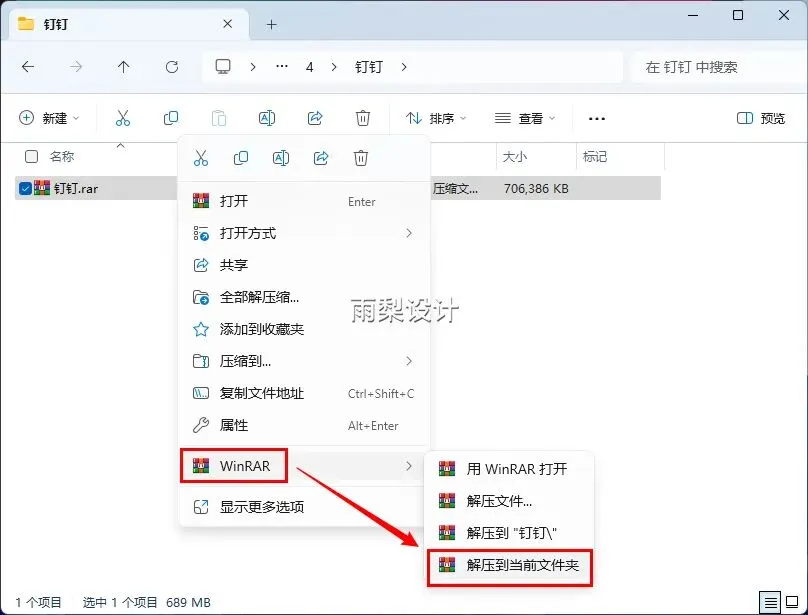Expand the chevron after the This PC icon
The image size is (808, 615).
tap(252, 67)
